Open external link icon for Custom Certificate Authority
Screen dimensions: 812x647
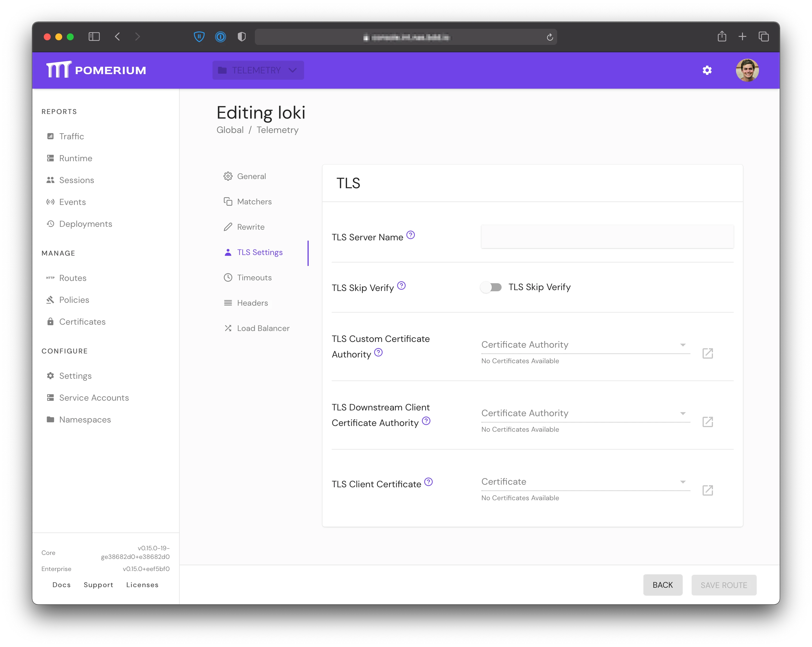[708, 354]
